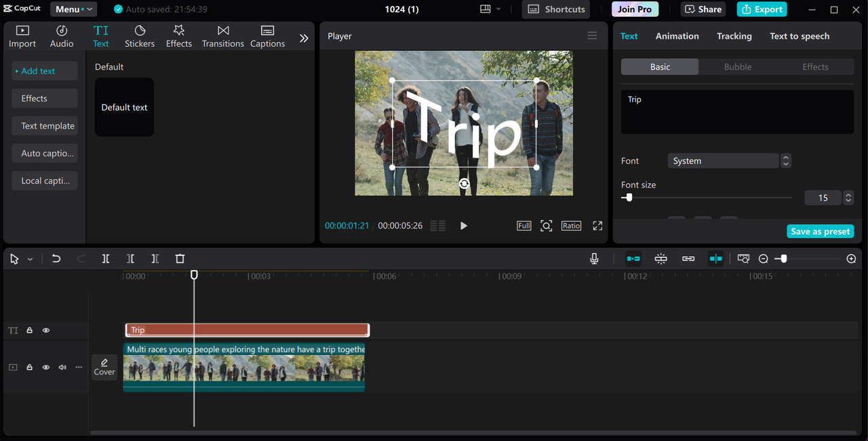Switch to the Text to speech tab
This screenshot has height=441, width=868.
pyautogui.click(x=800, y=36)
